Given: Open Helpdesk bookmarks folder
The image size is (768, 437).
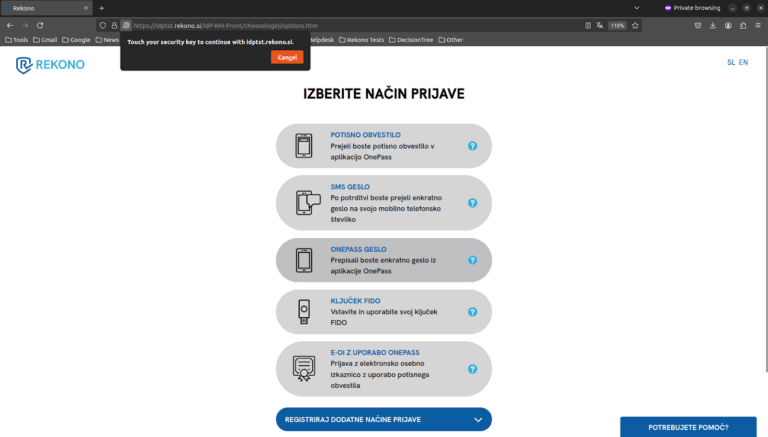Looking at the screenshot, I should pyautogui.click(x=322, y=40).
